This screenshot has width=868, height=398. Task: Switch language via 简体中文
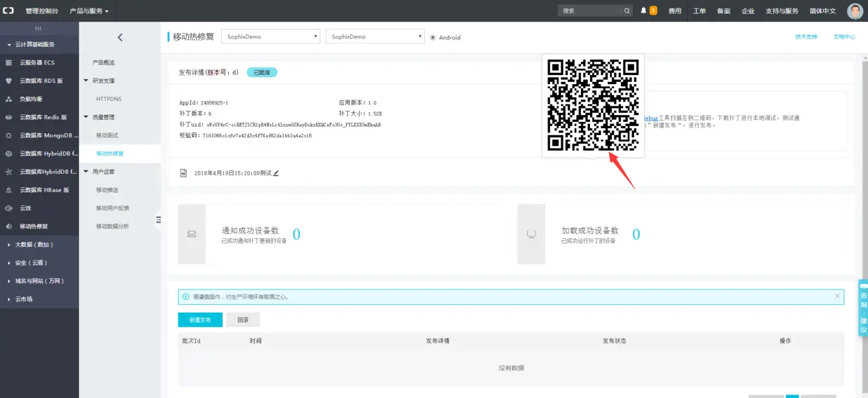pos(822,11)
